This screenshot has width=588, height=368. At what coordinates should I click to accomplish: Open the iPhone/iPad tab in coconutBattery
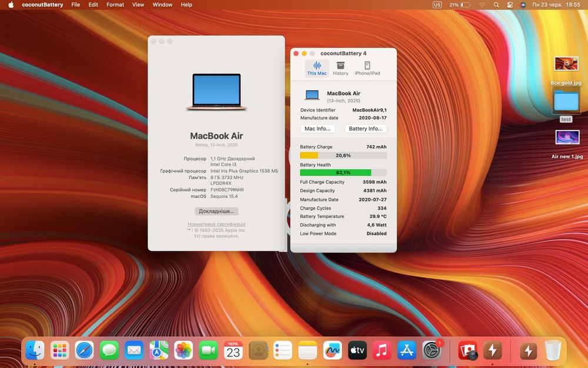coord(367,68)
